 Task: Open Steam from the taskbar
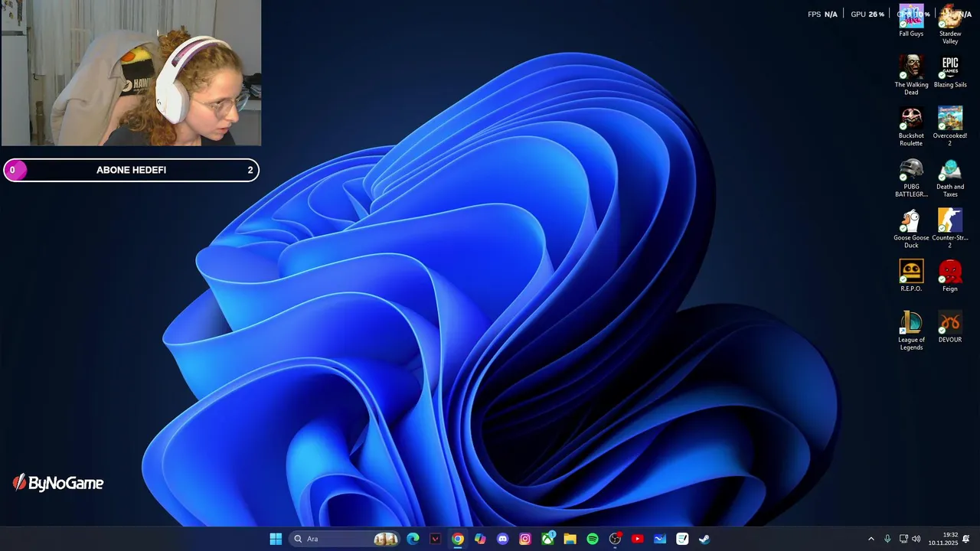pyautogui.click(x=704, y=539)
